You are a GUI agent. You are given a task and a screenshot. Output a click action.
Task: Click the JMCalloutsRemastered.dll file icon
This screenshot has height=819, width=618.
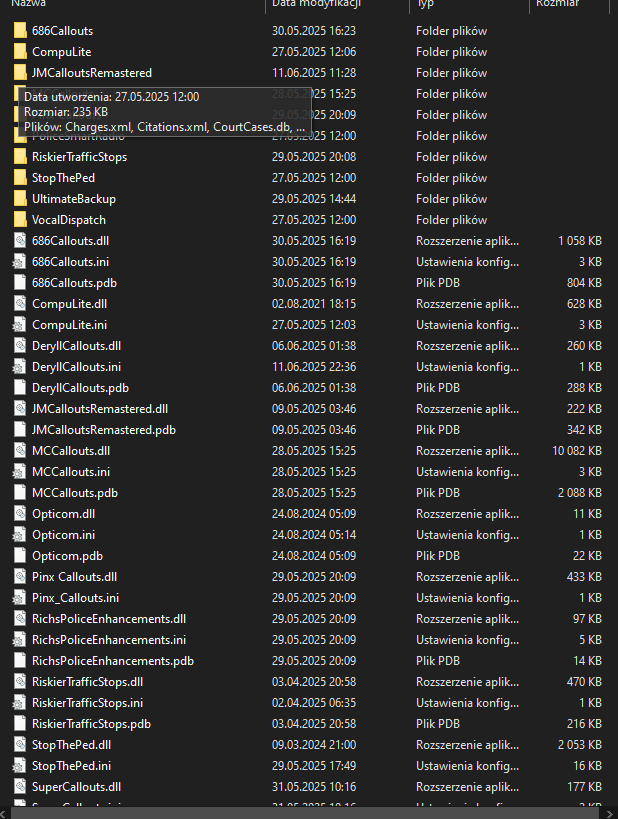coord(19,409)
